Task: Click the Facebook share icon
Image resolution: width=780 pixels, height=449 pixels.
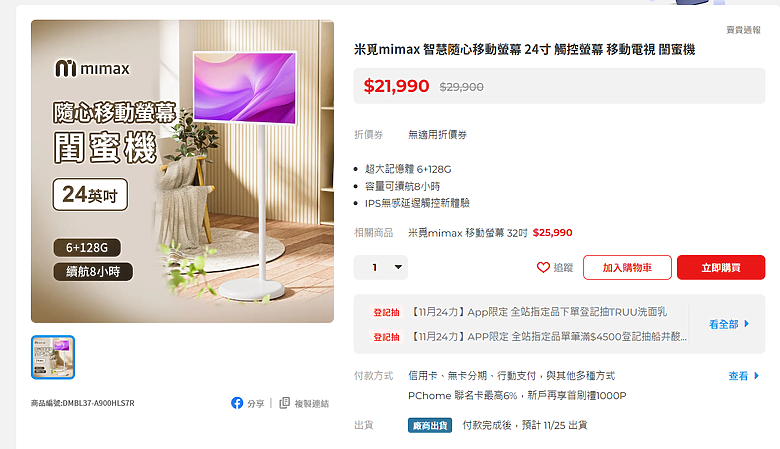Action: (237, 403)
